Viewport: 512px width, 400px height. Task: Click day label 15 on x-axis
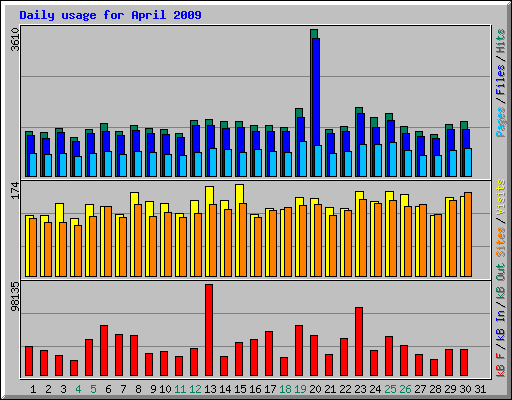240,389
